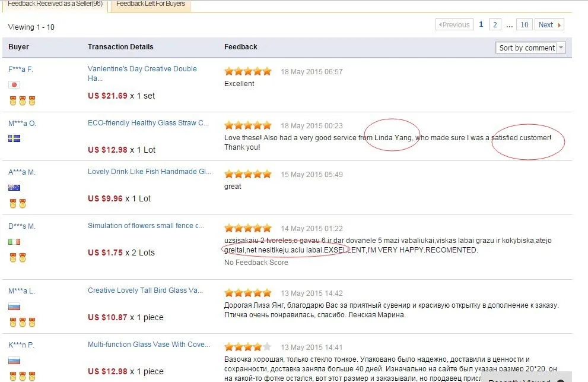
Task: Click the Australia flag icon under A***a M.
Action: click(14, 187)
